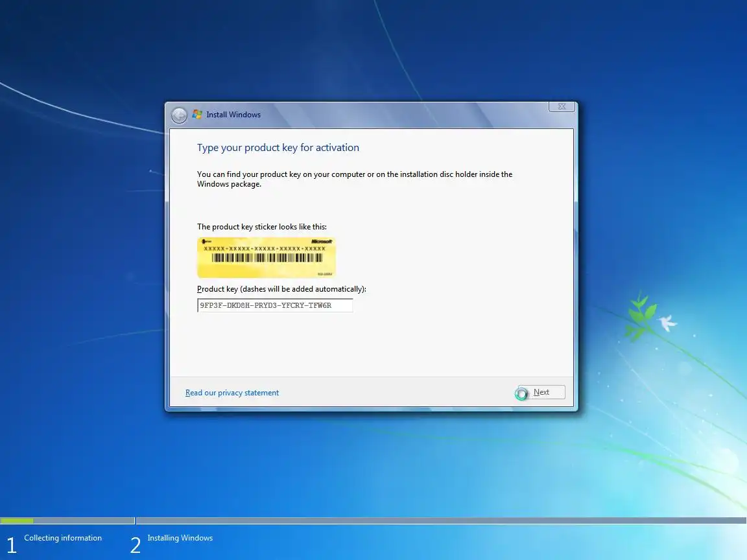Close the Install Windows dialog

[562, 107]
